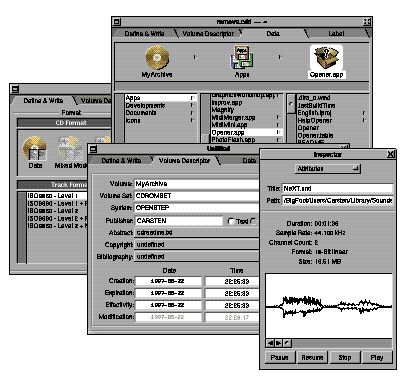Click the Pause button in Inspector

click(x=279, y=358)
